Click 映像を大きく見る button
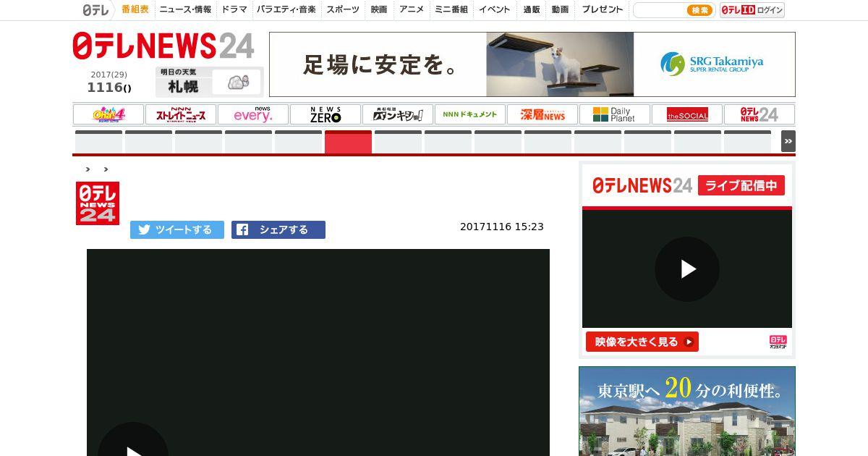The width and height of the screenshot is (868, 456). coord(642,342)
